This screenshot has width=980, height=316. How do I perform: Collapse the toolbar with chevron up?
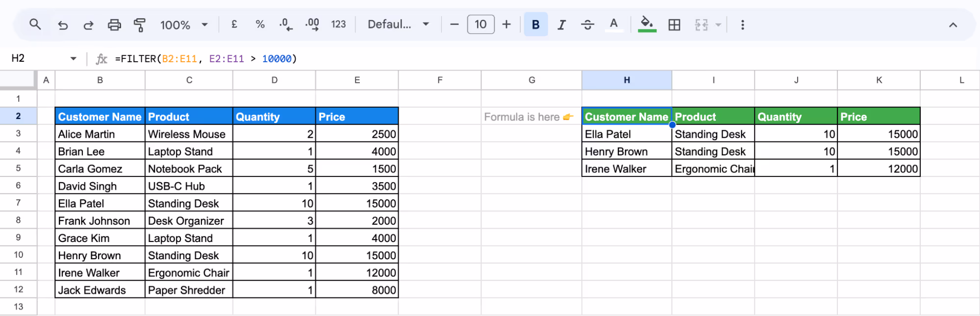point(953,25)
